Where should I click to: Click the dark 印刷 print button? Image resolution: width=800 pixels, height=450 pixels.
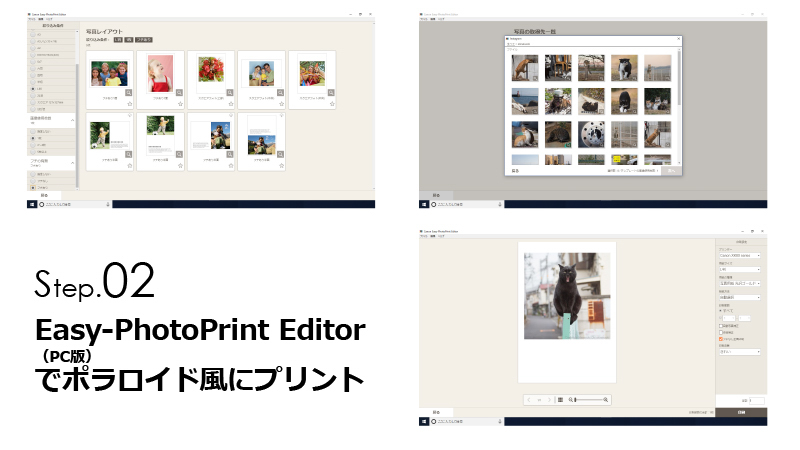coord(741,412)
